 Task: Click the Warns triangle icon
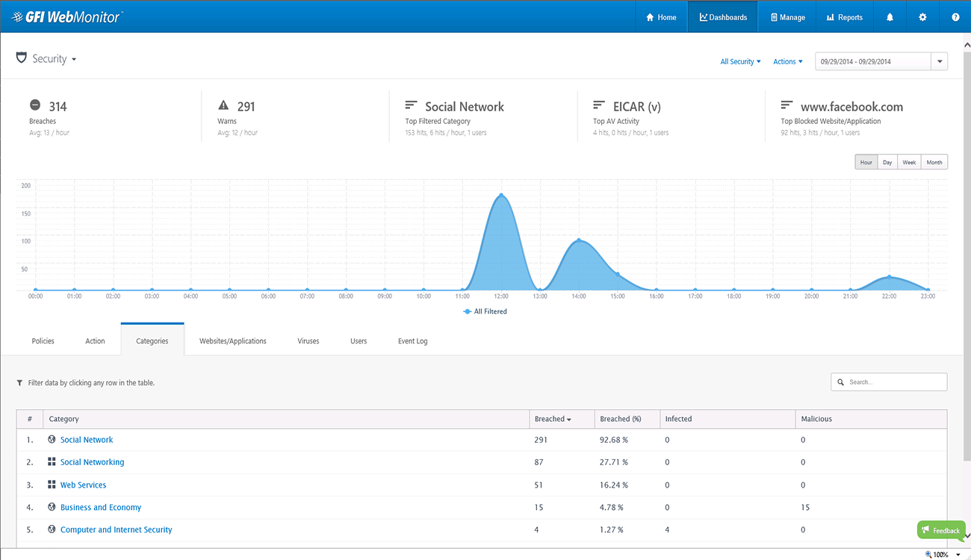pyautogui.click(x=223, y=105)
